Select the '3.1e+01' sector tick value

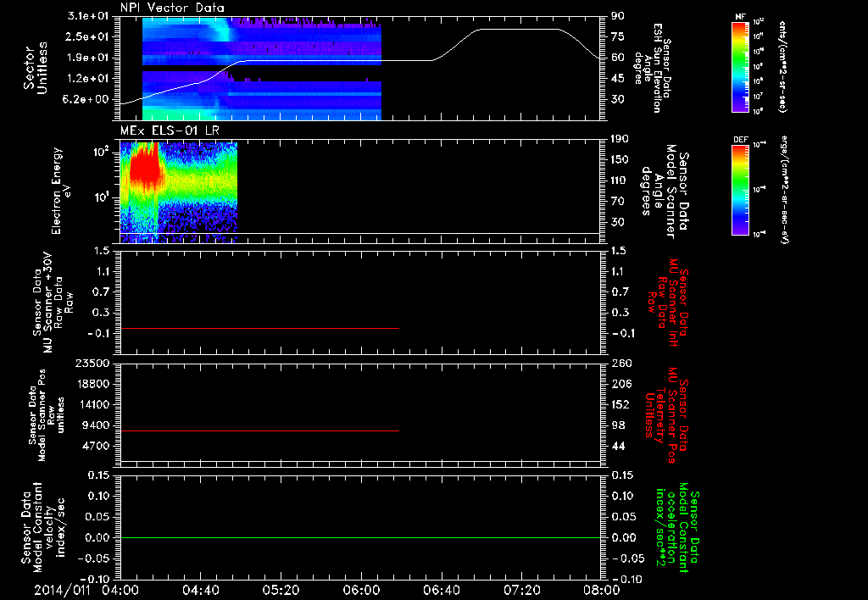click(x=90, y=15)
